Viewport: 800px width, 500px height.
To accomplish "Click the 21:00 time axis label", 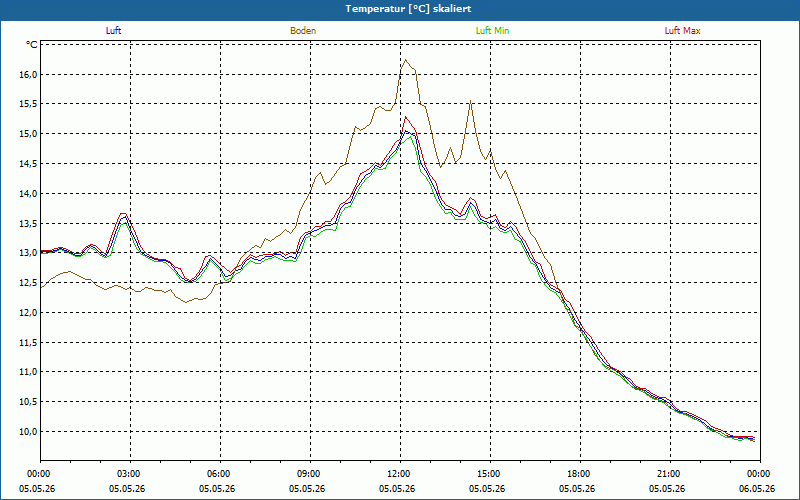I will 670,474.
